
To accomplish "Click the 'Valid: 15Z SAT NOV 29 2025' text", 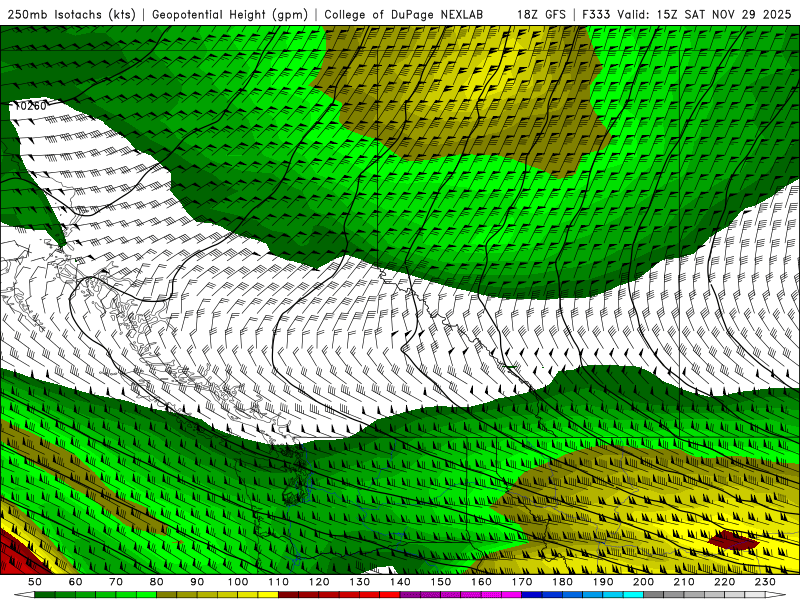I will point(704,14).
